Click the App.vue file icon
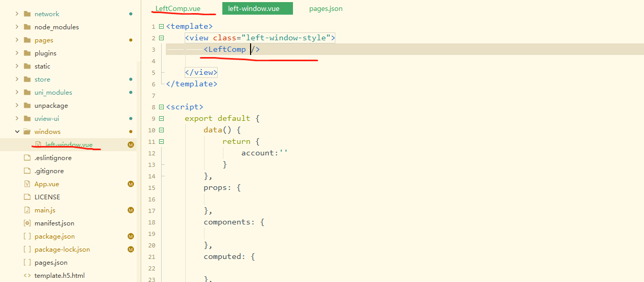Image resolution: width=644 pixels, height=282 pixels. point(27,184)
